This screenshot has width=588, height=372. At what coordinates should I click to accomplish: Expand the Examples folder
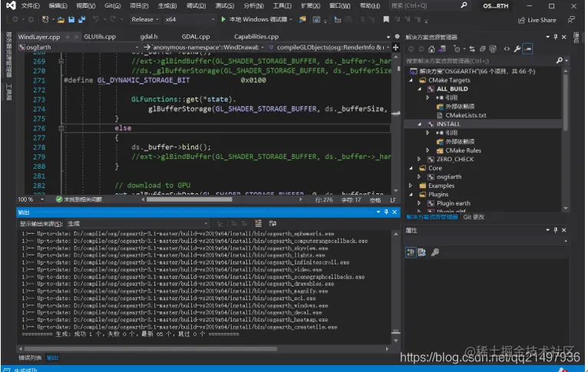point(411,186)
